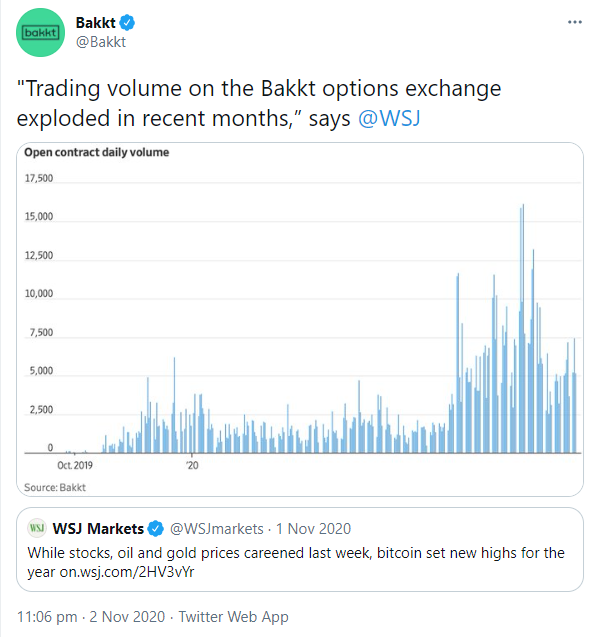Image resolution: width=598 pixels, height=637 pixels.
Task: Click the Source: Bakkt chart caption
Action: (x=55, y=487)
